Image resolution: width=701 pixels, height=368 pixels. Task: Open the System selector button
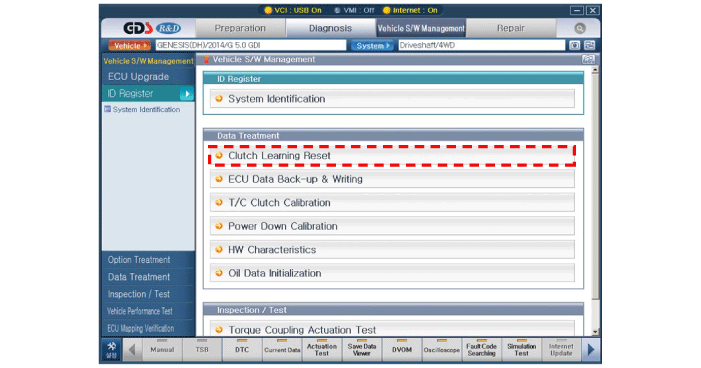coord(372,46)
